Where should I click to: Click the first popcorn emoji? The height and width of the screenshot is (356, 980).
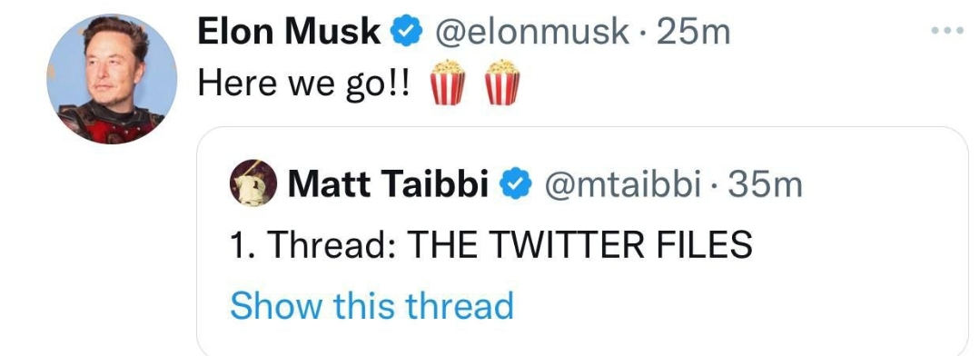[x=447, y=83]
